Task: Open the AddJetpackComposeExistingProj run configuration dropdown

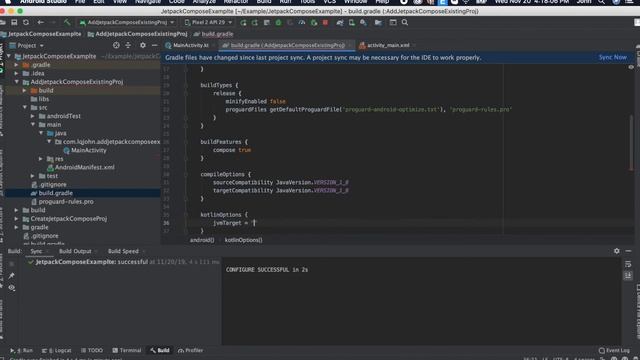Action: click(x=127, y=22)
